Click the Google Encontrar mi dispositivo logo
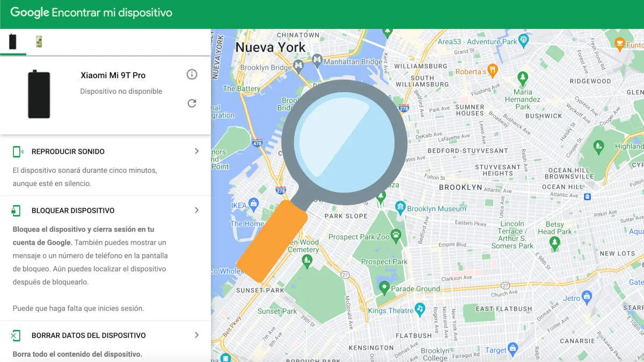Viewport: 644px width, 362px height. coord(91,13)
